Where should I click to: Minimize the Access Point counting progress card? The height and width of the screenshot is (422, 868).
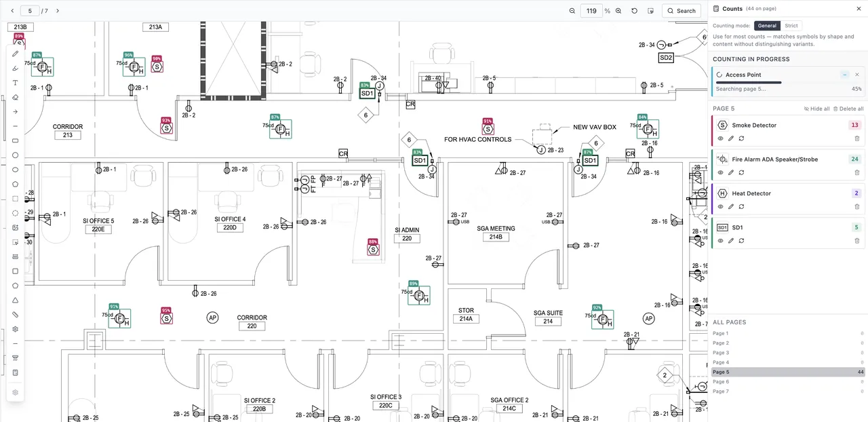click(845, 75)
